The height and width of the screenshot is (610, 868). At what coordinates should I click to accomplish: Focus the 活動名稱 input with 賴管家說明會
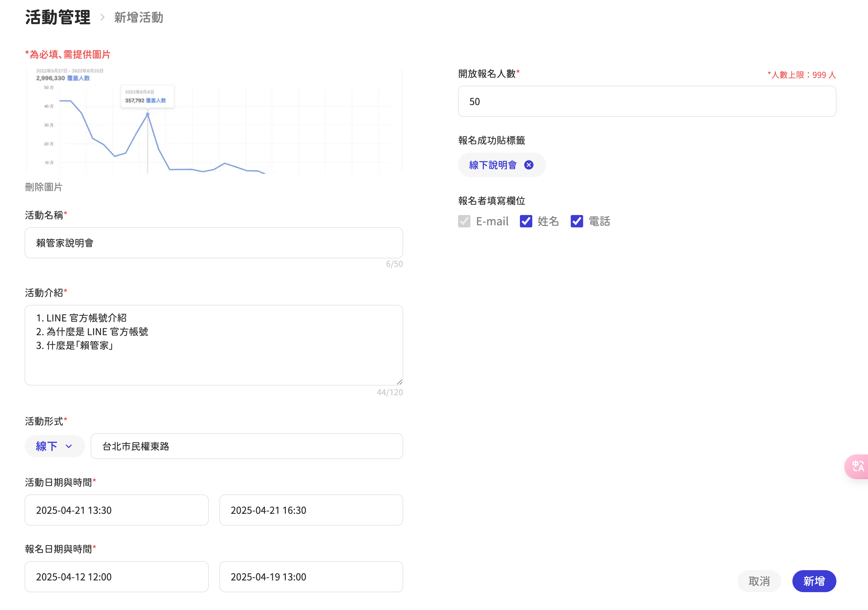pyautogui.click(x=214, y=242)
